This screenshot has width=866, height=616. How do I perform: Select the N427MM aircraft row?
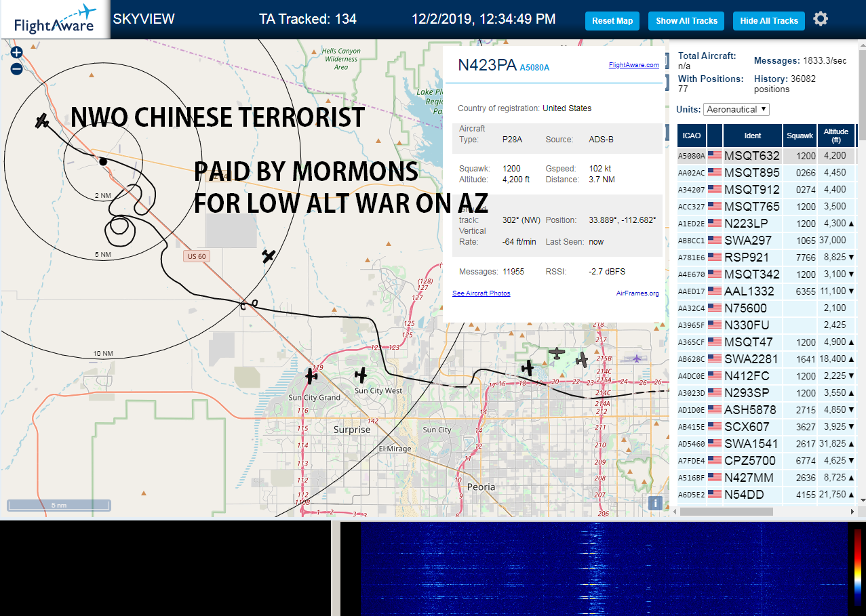pos(766,478)
